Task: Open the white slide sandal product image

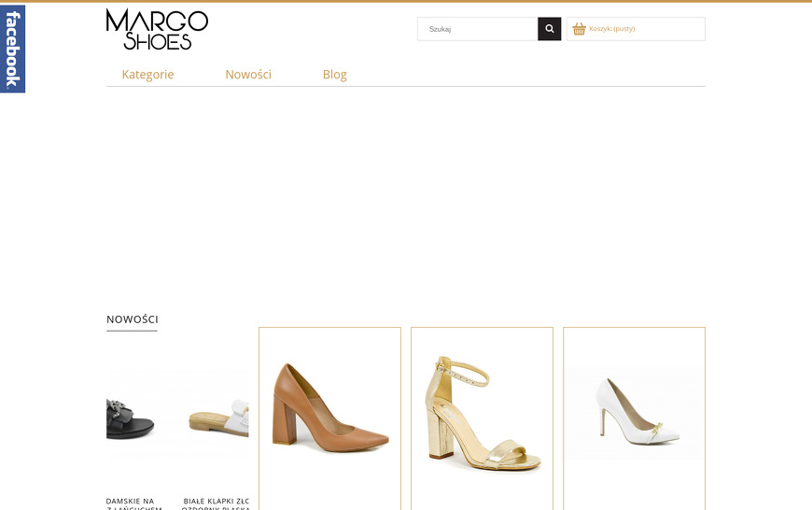Action: pyautogui.click(x=217, y=418)
